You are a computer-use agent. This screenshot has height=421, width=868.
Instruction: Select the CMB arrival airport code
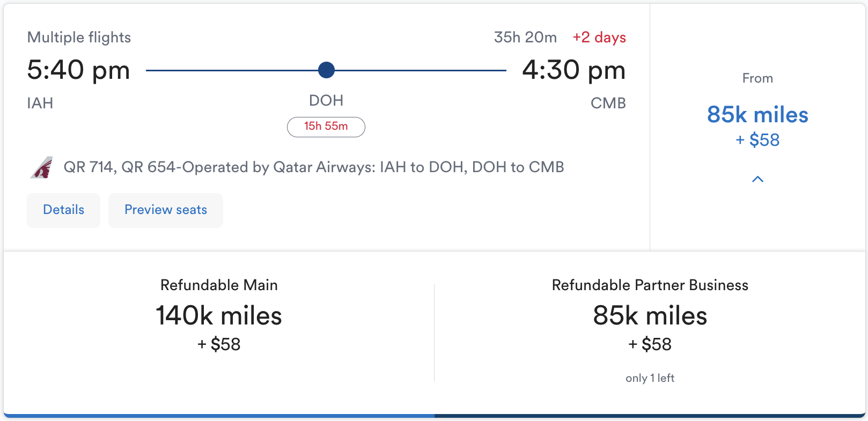pyautogui.click(x=608, y=103)
